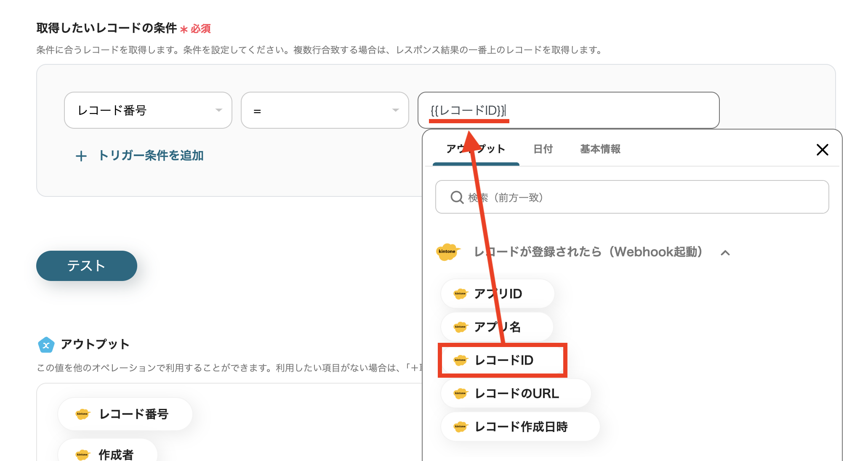Click the magnifier search icon in the popup
868x461 pixels.
[x=457, y=197]
